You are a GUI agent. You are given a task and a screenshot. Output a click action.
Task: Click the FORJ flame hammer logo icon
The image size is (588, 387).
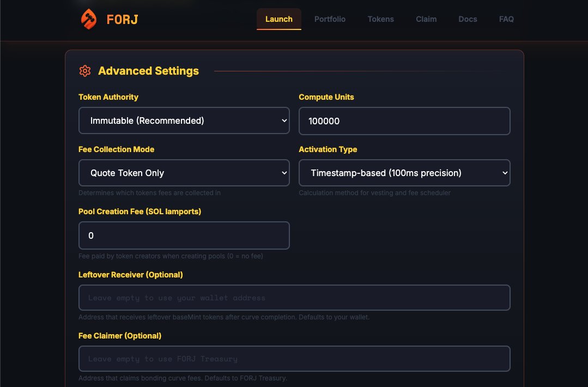coord(89,19)
